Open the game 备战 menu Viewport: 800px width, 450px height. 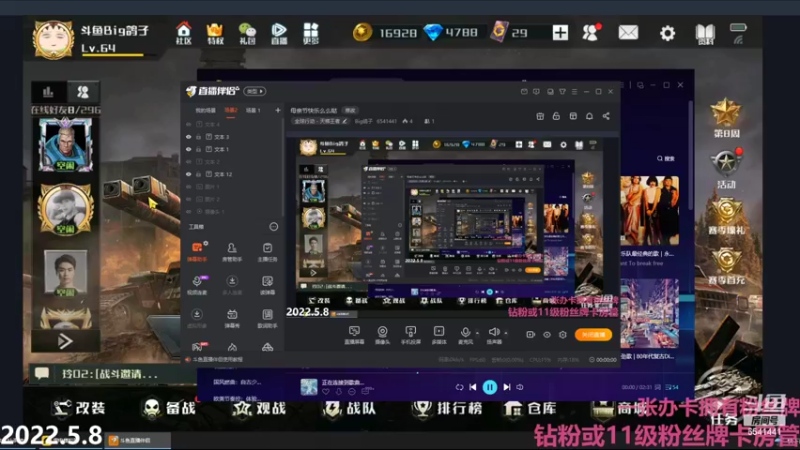(169, 408)
